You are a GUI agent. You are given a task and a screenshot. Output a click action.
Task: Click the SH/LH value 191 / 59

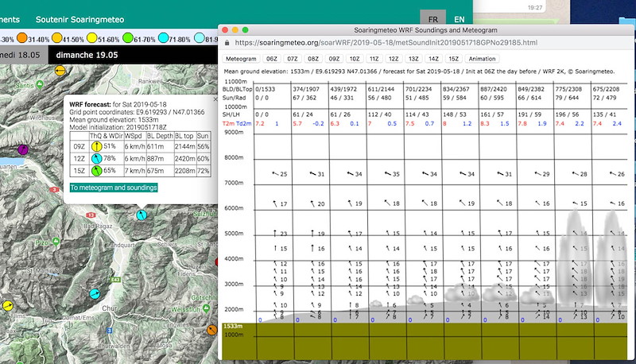pos(529,114)
